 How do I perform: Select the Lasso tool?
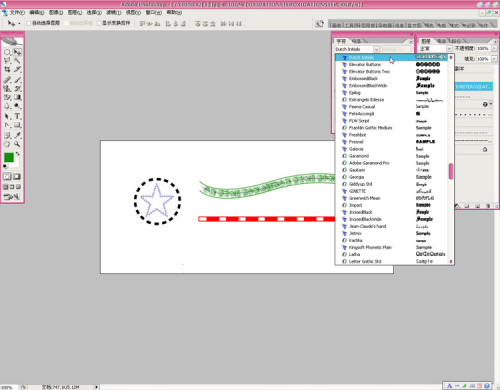coord(7,61)
